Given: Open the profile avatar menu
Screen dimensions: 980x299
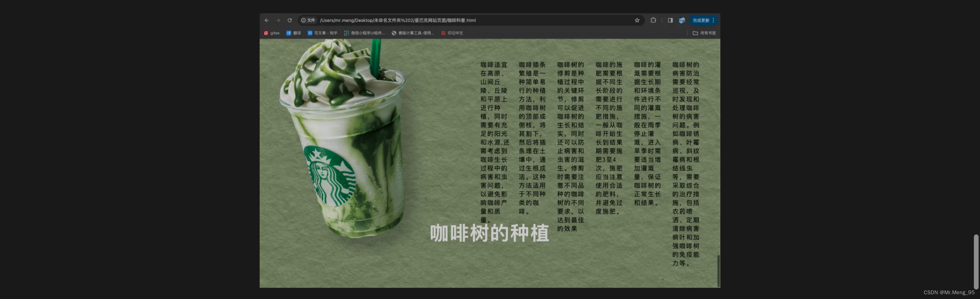Looking at the screenshot, I should [682, 20].
